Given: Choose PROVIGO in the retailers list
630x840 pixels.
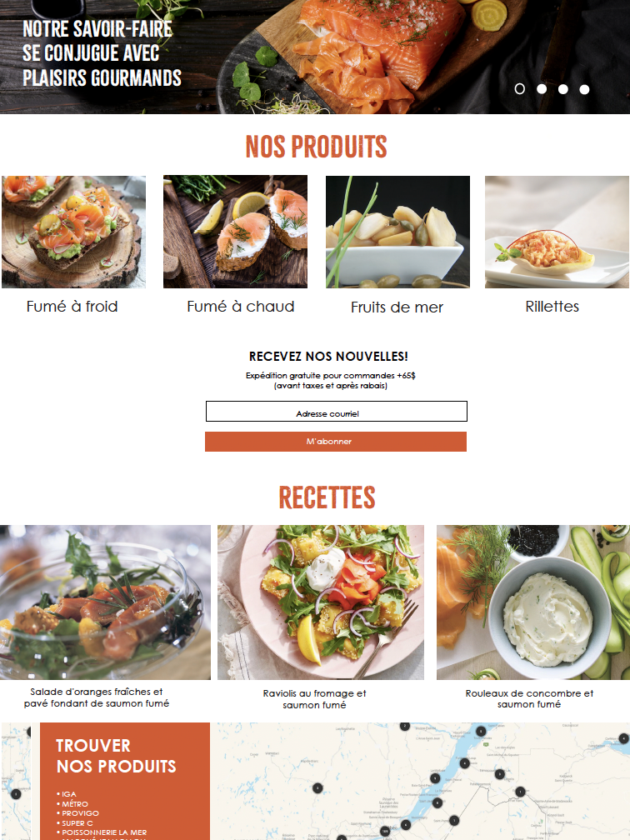Looking at the screenshot, I should coord(80,813).
